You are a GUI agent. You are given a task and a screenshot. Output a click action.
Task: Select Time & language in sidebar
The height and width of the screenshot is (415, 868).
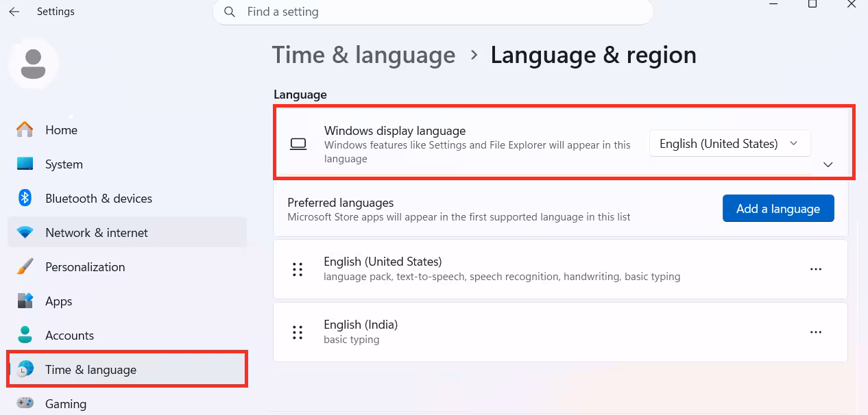127,369
